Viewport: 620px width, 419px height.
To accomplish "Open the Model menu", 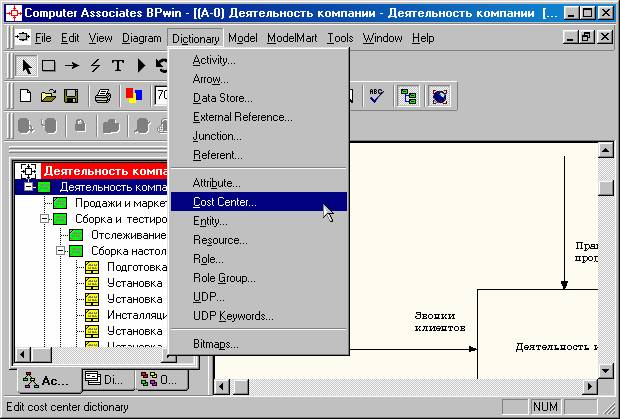I will 243,38.
